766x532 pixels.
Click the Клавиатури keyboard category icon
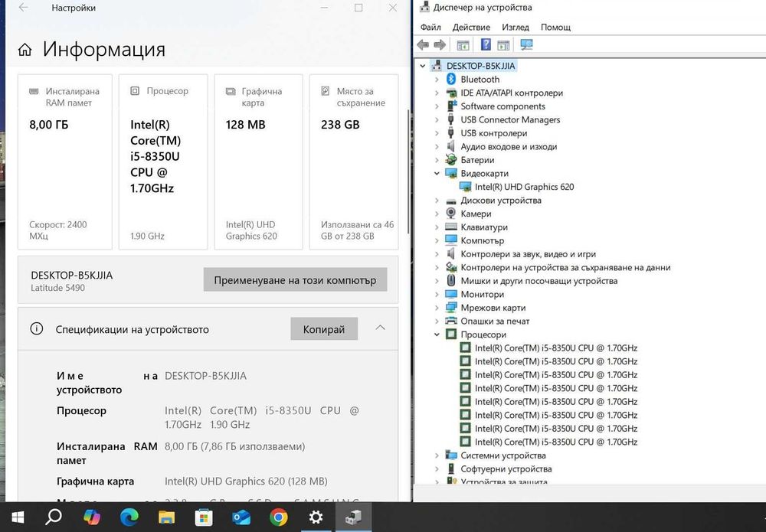click(451, 227)
